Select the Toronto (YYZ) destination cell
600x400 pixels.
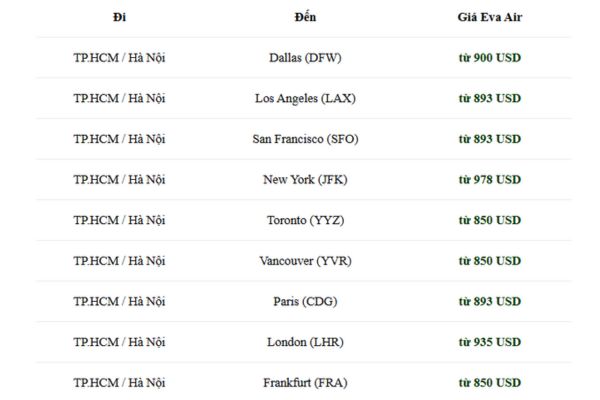(x=305, y=220)
